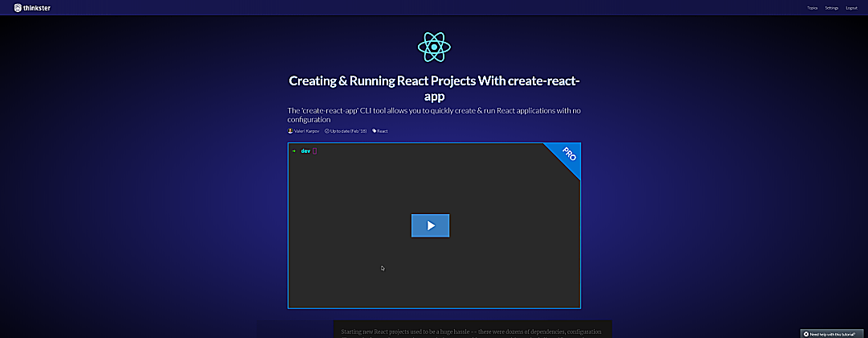868x338 pixels.
Task: Click the up-to-date checkmark icon
Action: pyautogui.click(x=326, y=131)
